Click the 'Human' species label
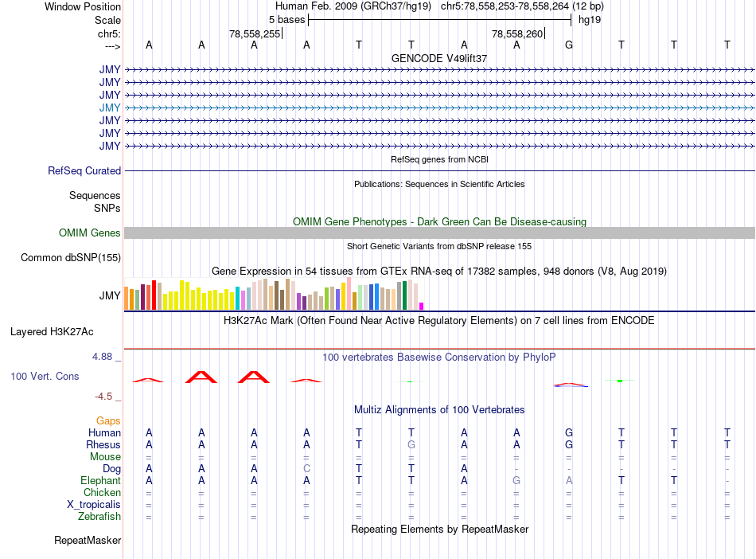This screenshot has height=559, width=756. point(104,432)
